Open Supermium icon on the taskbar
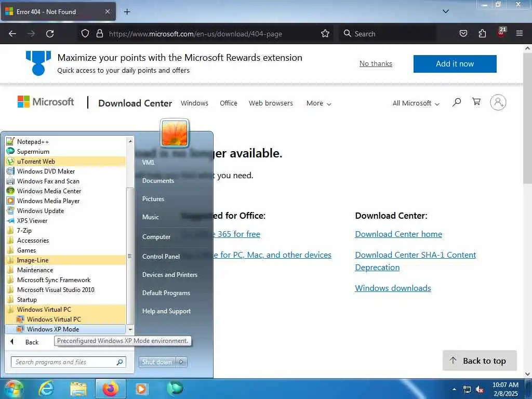The image size is (532, 399). (175, 388)
